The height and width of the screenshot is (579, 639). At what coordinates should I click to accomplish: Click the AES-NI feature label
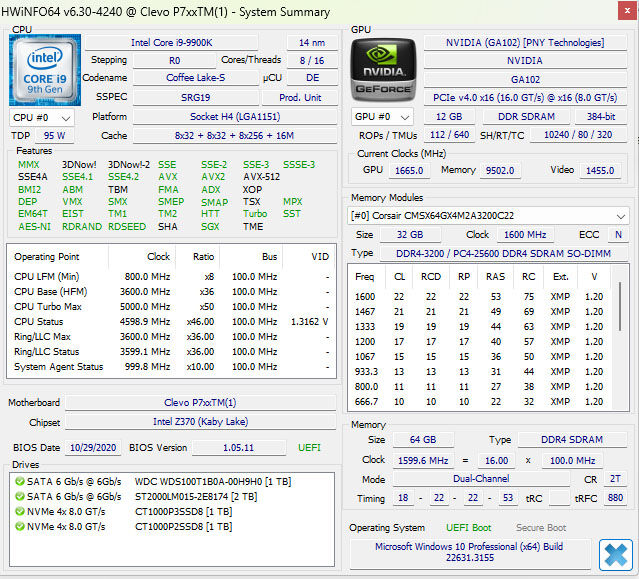click(34, 227)
